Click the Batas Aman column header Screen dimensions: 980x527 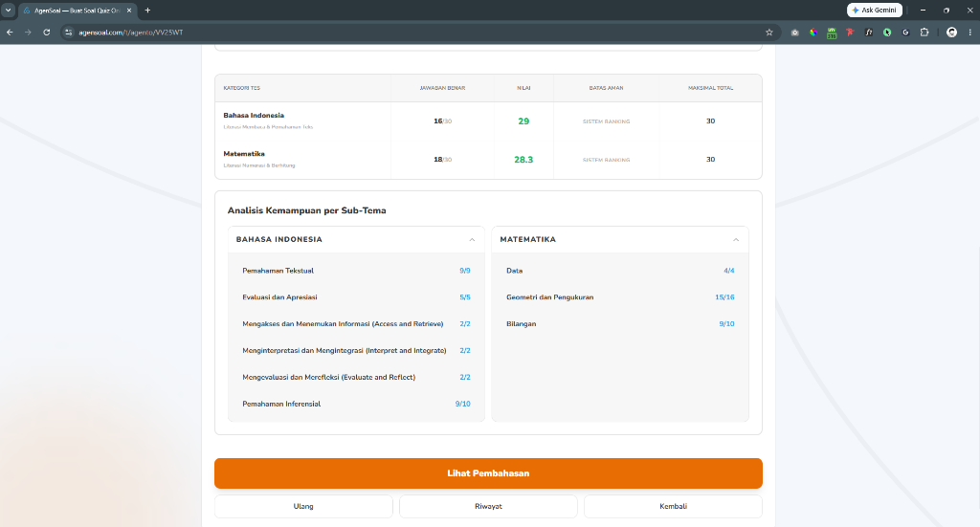point(606,88)
